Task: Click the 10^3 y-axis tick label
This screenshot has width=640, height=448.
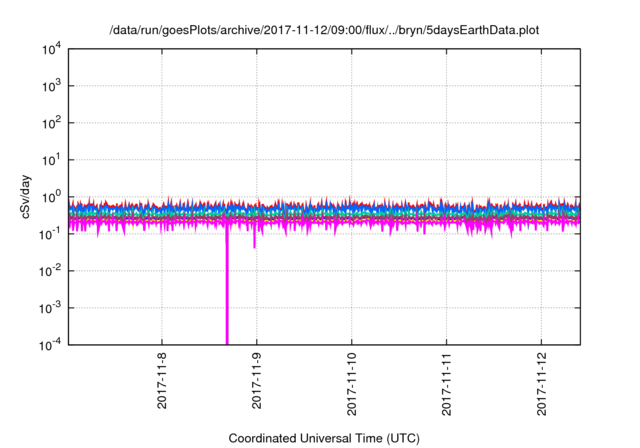Action: click(x=51, y=86)
